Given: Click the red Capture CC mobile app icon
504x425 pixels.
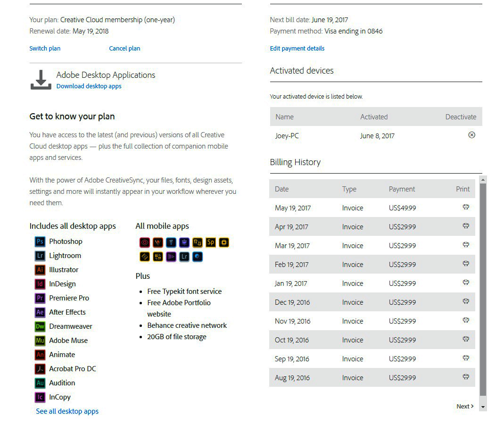Looking at the screenshot, I should 145,242.
